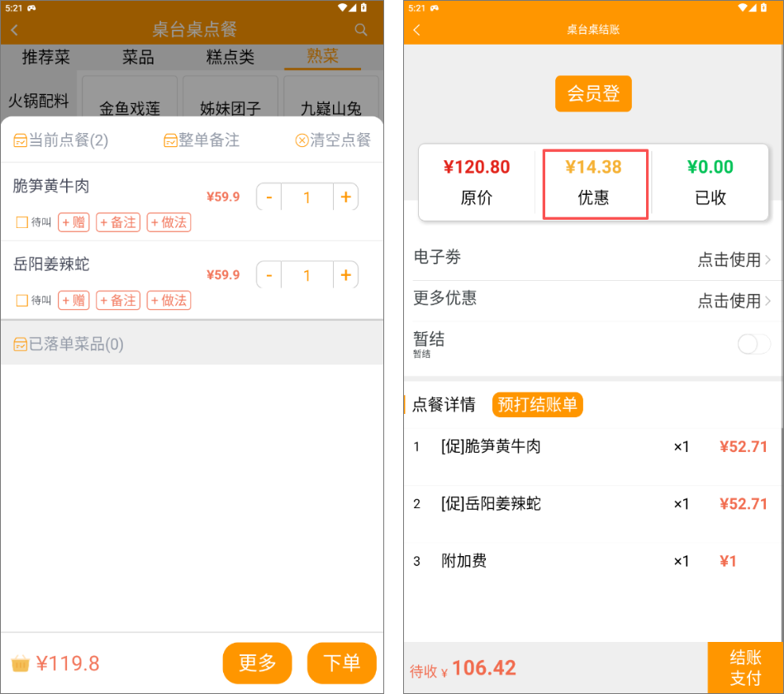Tap the 预打结账单 button
The height and width of the screenshot is (694, 784).
(x=538, y=405)
